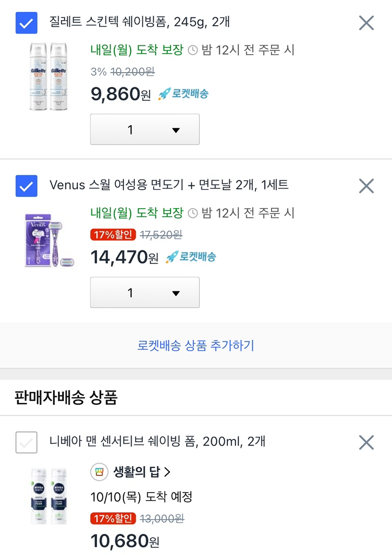The width and height of the screenshot is (392, 555).
Task: Remove Venus razor set from cart
Action: [x=367, y=186]
